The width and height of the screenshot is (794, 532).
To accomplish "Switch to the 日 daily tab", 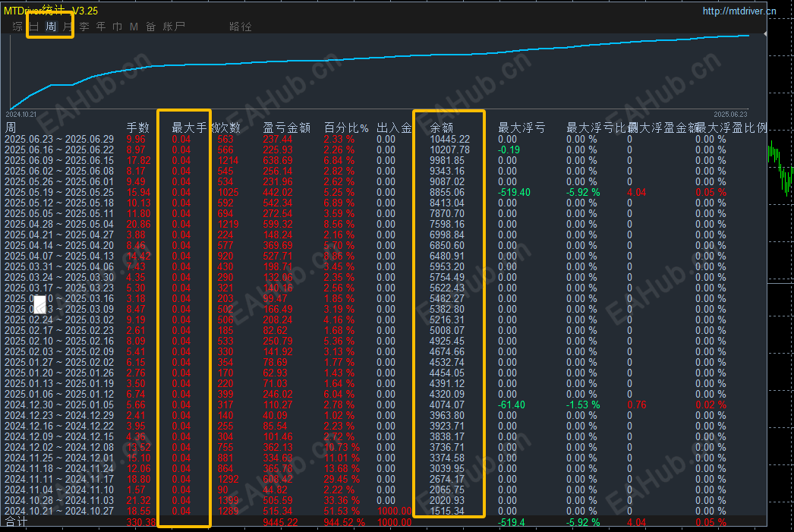I will point(34,27).
